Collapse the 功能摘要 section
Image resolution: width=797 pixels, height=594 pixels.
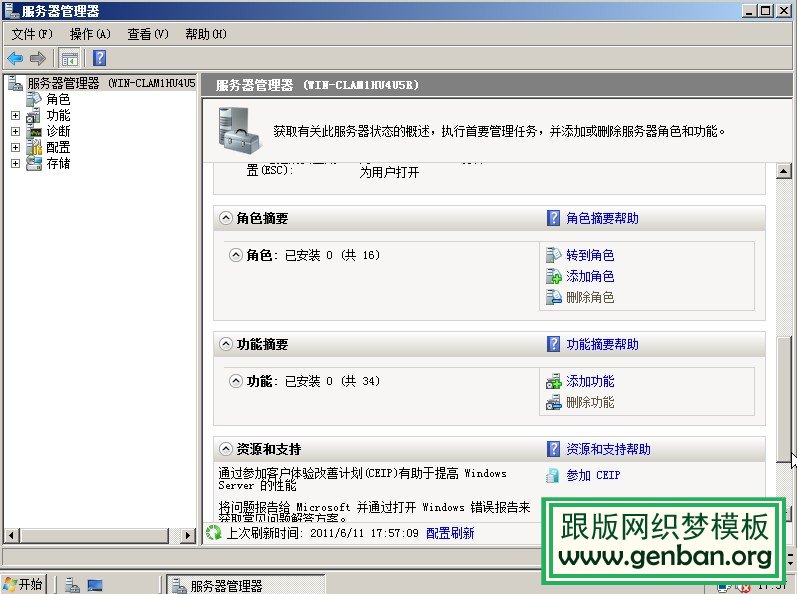(x=223, y=344)
